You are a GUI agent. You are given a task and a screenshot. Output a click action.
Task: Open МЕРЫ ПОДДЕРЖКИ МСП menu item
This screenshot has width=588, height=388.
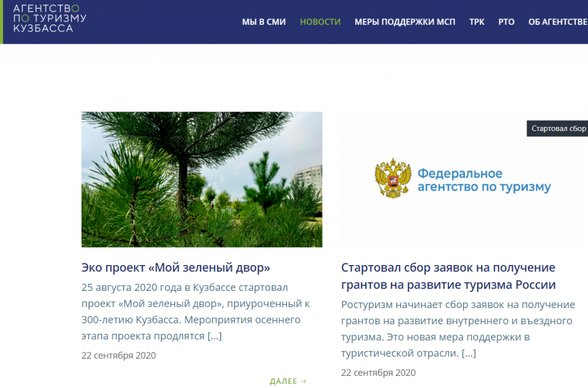(x=405, y=22)
